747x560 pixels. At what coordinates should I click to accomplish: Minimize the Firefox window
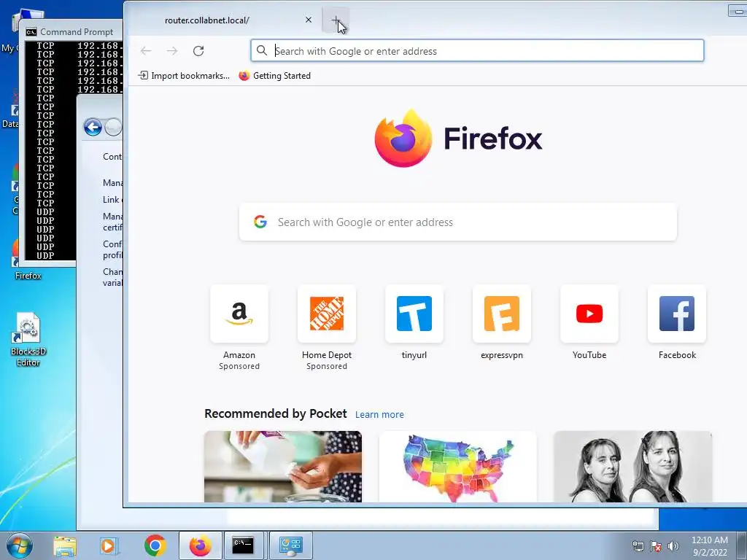click(738, 11)
